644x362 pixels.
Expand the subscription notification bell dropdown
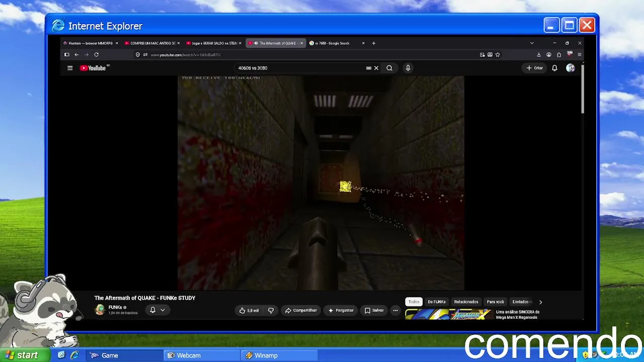click(157, 310)
